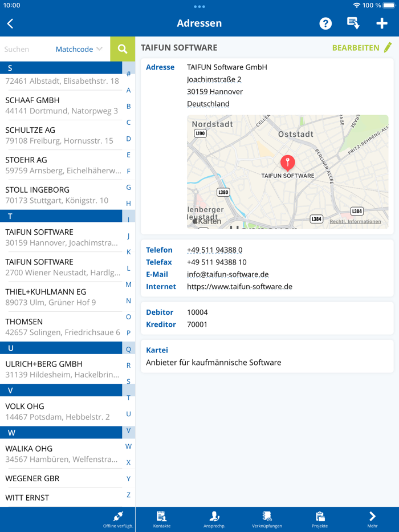Select the 72461 Albstadt entry
The image size is (399, 532).
pos(61,81)
